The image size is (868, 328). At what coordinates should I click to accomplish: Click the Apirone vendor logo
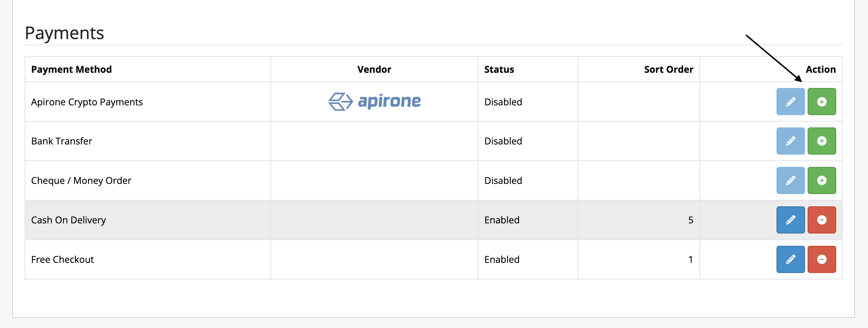[374, 101]
